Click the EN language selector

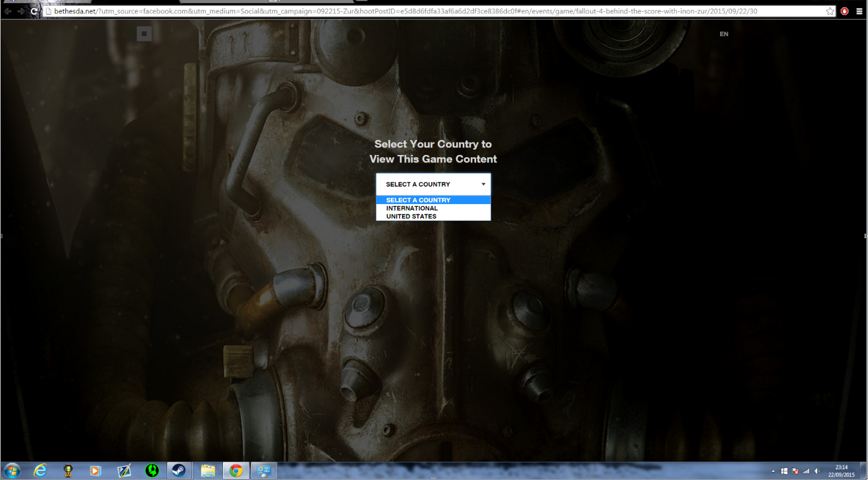724,34
